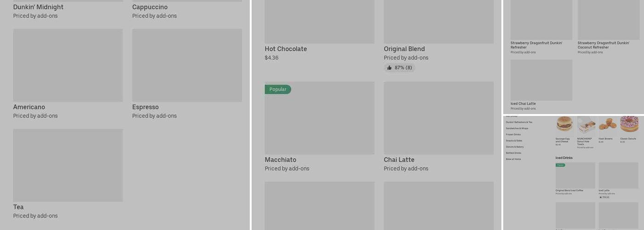
Task: Click the thumbs-up icon on Original Blend rating
Action: point(389,68)
